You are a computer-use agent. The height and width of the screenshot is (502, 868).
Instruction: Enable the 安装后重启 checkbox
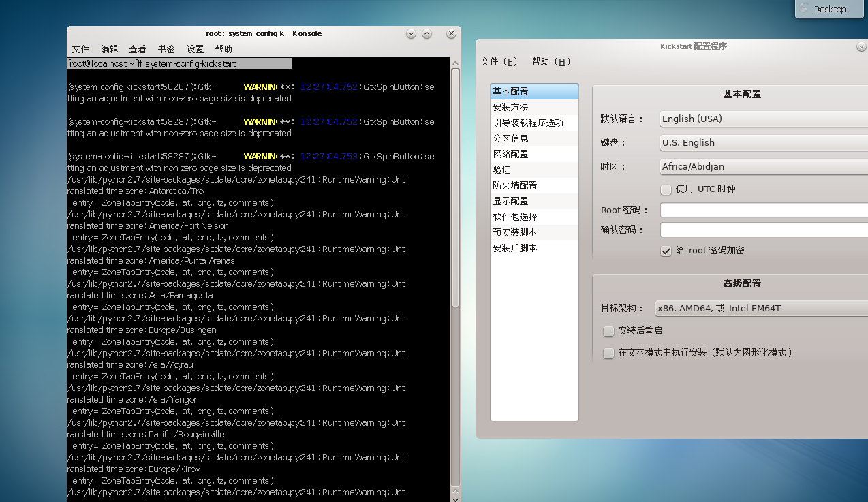tap(609, 331)
